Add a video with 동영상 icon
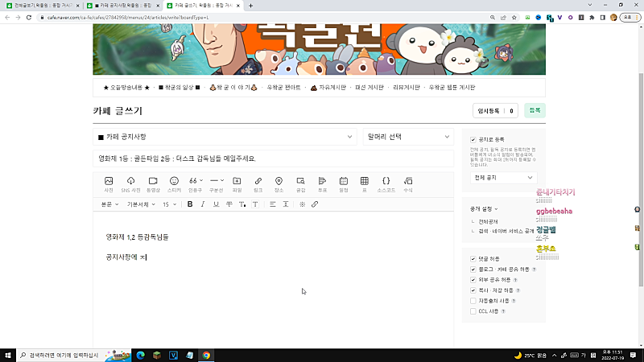 pos(153,184)
